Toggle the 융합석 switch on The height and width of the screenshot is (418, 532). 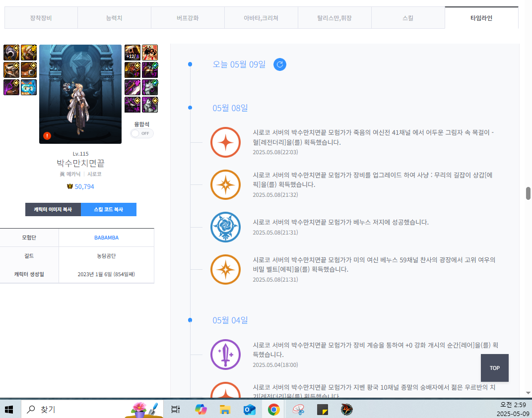[x=142, y=133]
